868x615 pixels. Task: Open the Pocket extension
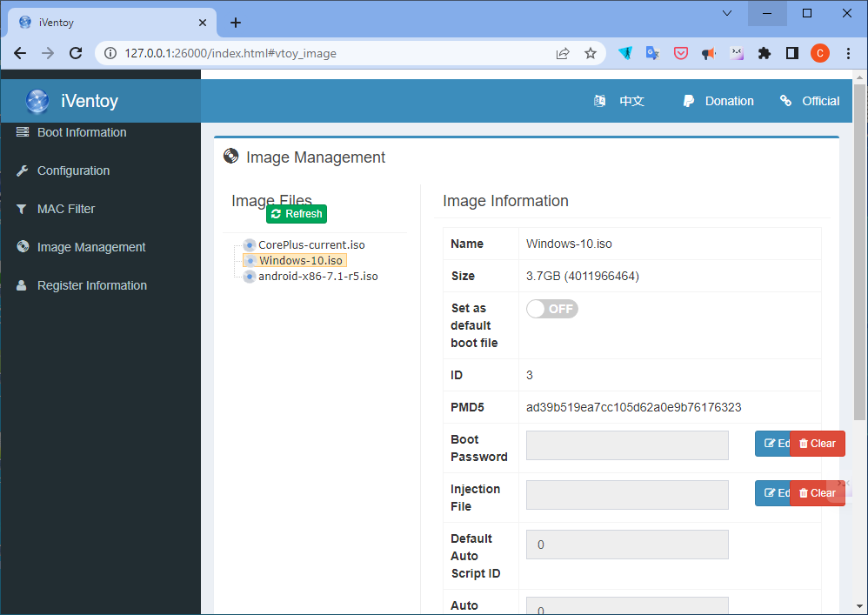click(681, 53)
